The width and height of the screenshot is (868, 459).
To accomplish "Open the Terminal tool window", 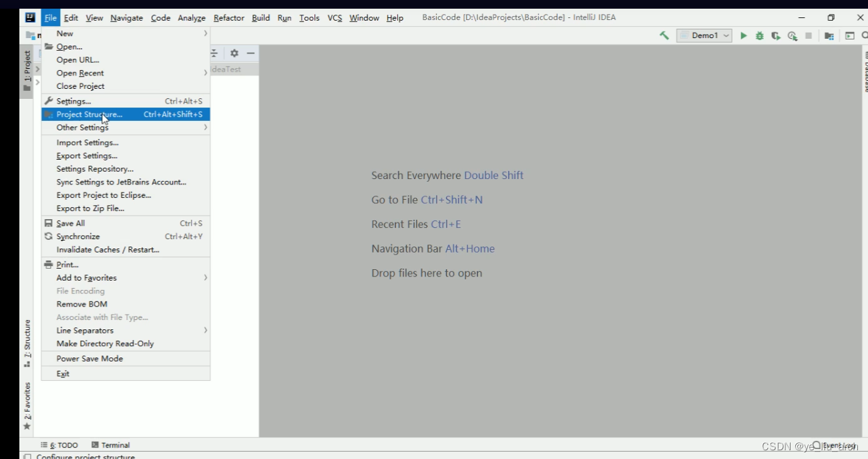I will pyautogui.click(x=111, y=445).
